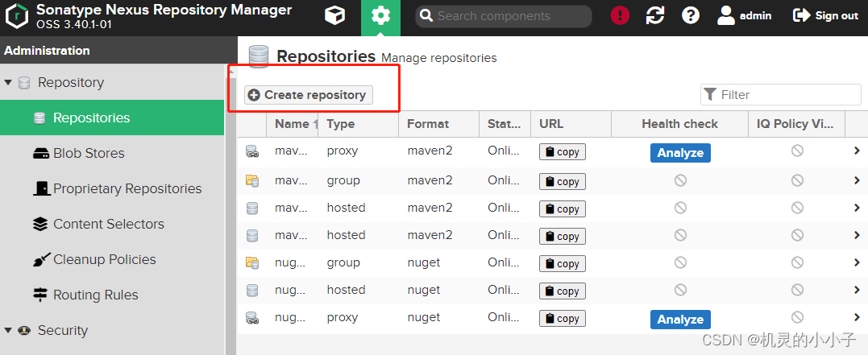Click health check unavailable icon in maven2 group row
The width and height of the screenshot is (868, 355).
tap(680, 180)
